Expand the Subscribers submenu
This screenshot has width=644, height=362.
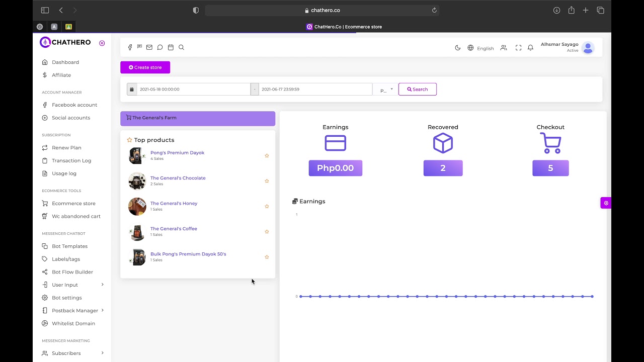coord(73,353)
